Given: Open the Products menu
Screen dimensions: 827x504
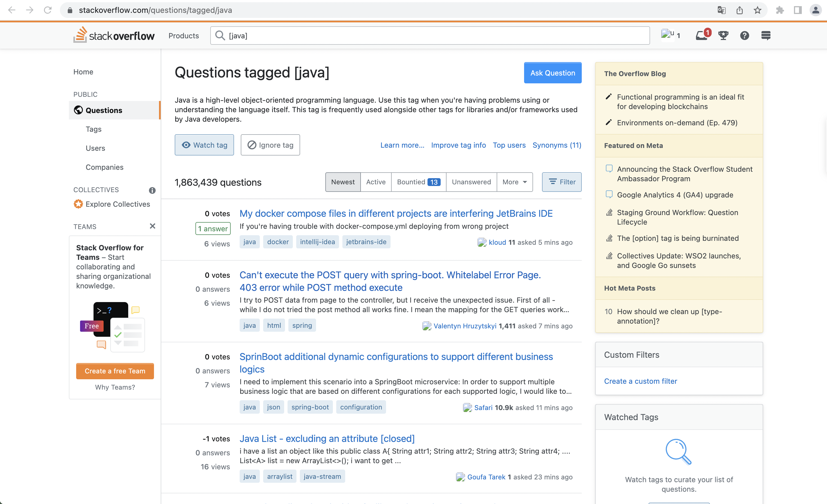Looking at the screenshot, I should pos(184,36).
